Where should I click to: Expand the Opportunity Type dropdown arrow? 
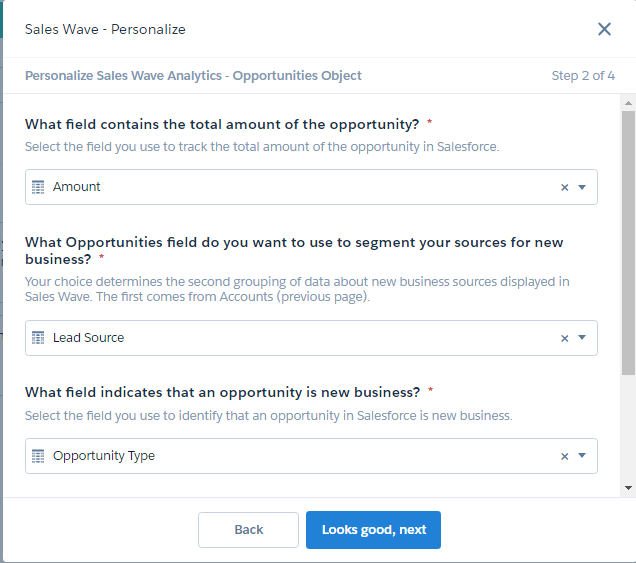(582, 456)
